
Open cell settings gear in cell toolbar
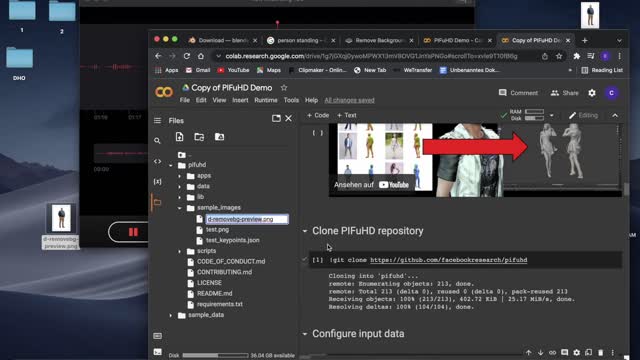tap(576, 352)
